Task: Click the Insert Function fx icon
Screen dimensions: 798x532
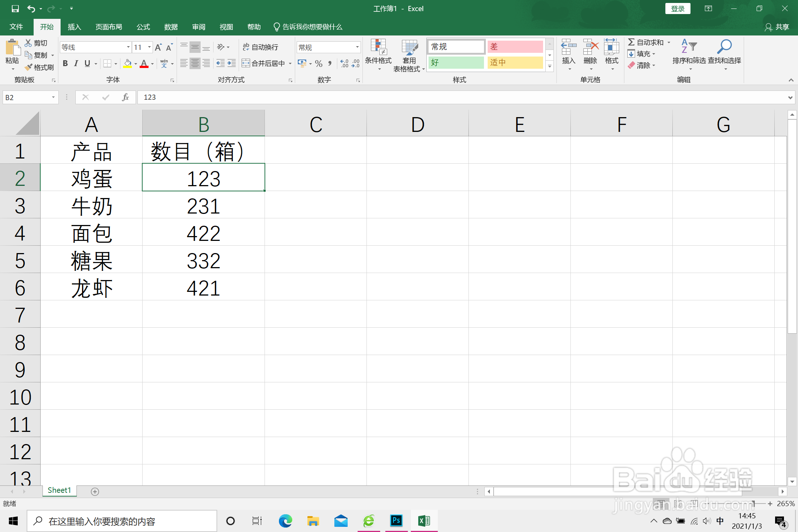Action: [x=125, y=97]
